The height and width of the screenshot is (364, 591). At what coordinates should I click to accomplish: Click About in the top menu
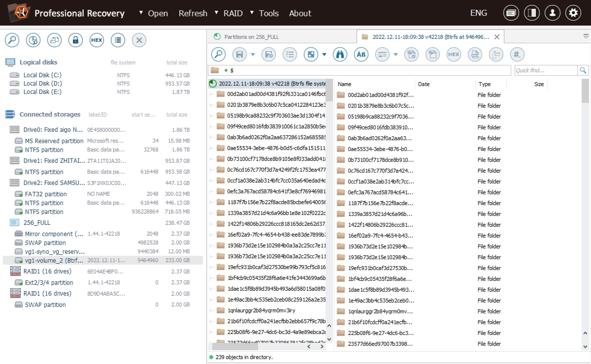[x=300, y=13]
